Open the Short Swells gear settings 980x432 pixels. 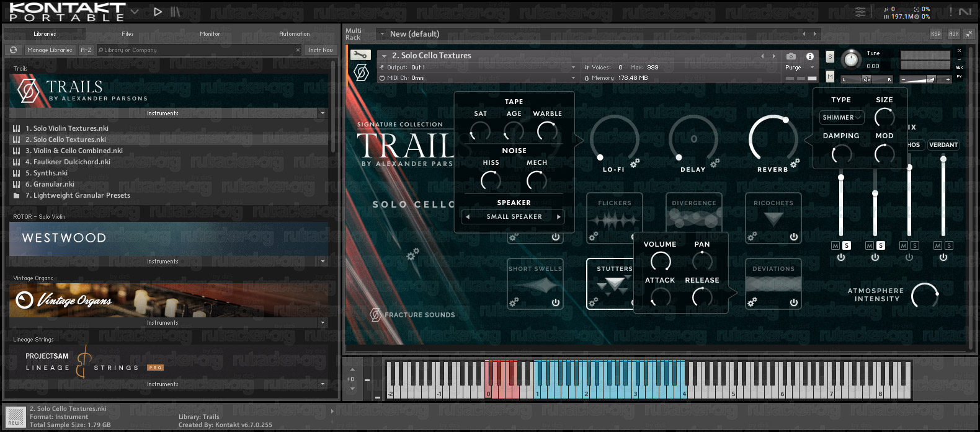(x=514, y=302)
